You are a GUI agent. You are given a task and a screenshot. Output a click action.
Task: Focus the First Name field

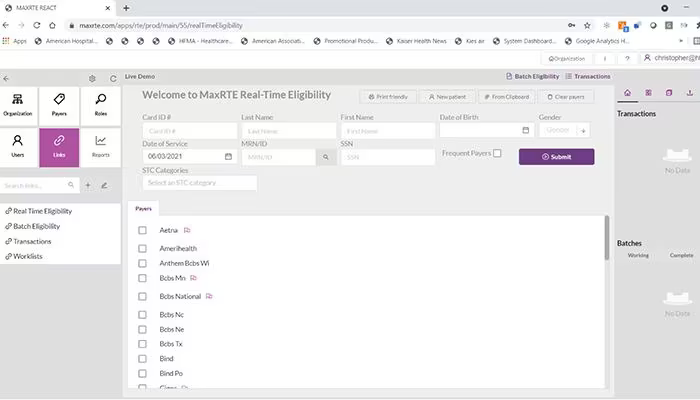pyautogui.click(x=388, y=131)
